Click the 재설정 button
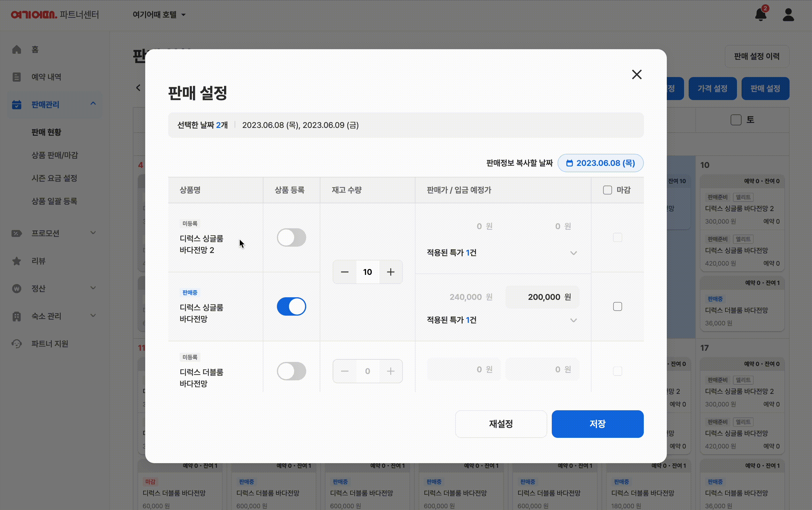The width and height of the screenshot is (812, 510). point(501,424)
